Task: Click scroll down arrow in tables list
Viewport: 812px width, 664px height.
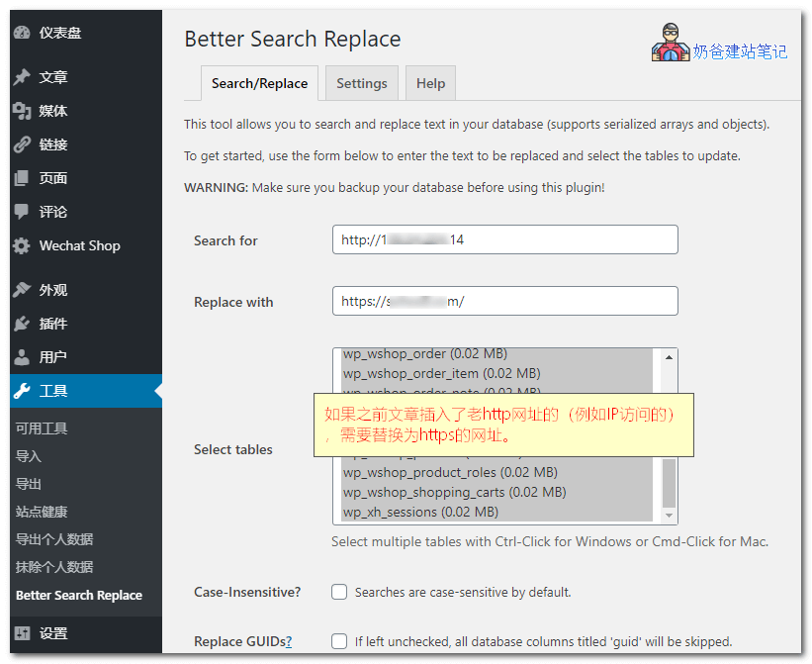Action: (x=670, y=515)
